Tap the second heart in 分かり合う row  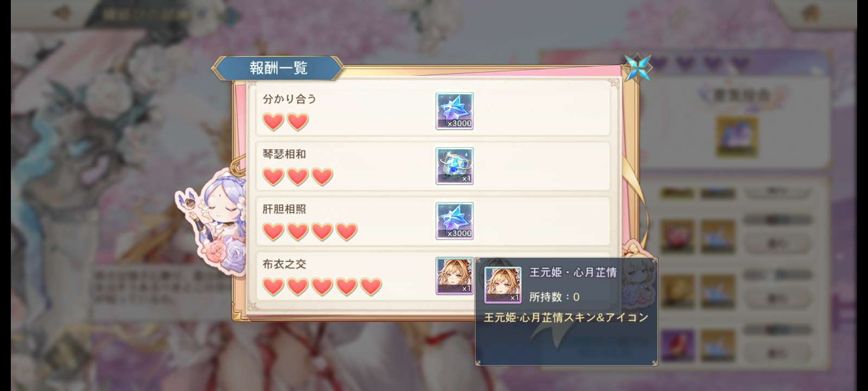298,122
